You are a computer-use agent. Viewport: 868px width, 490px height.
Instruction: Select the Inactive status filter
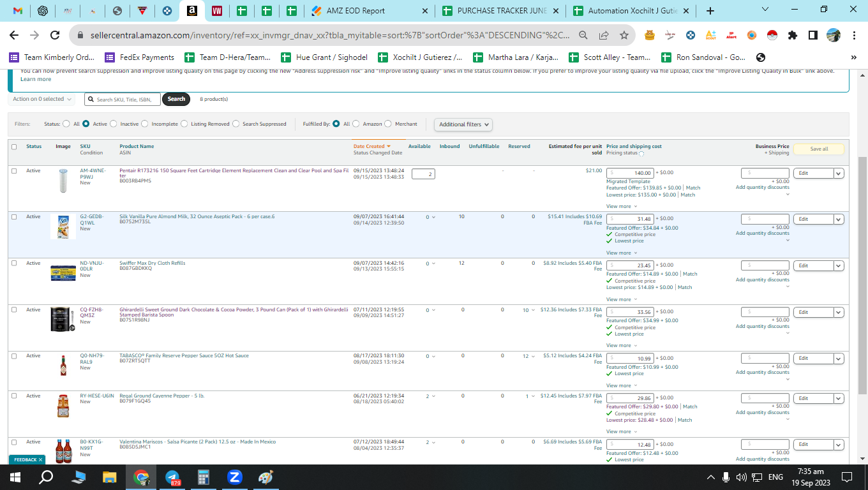pyautogui.click(x=113, y=124)
